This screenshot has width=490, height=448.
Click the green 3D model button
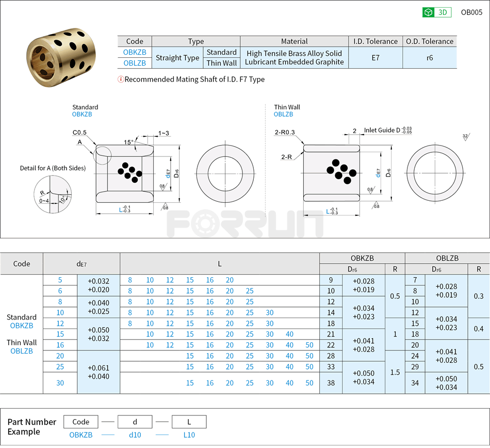437,12
